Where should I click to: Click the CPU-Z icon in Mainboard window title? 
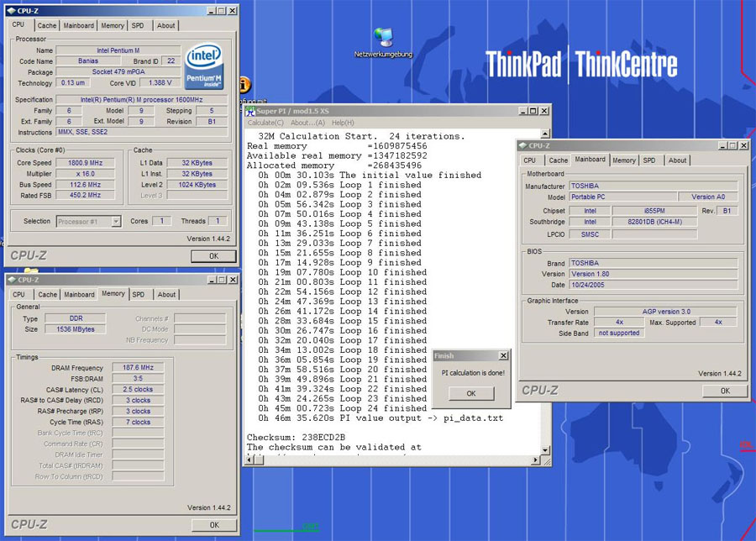coord(522,145)
